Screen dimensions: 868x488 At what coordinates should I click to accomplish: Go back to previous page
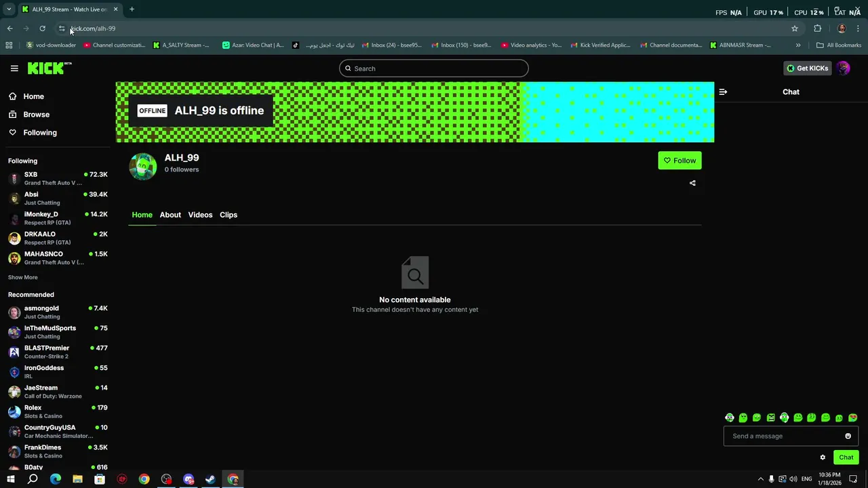coord(9,28)
